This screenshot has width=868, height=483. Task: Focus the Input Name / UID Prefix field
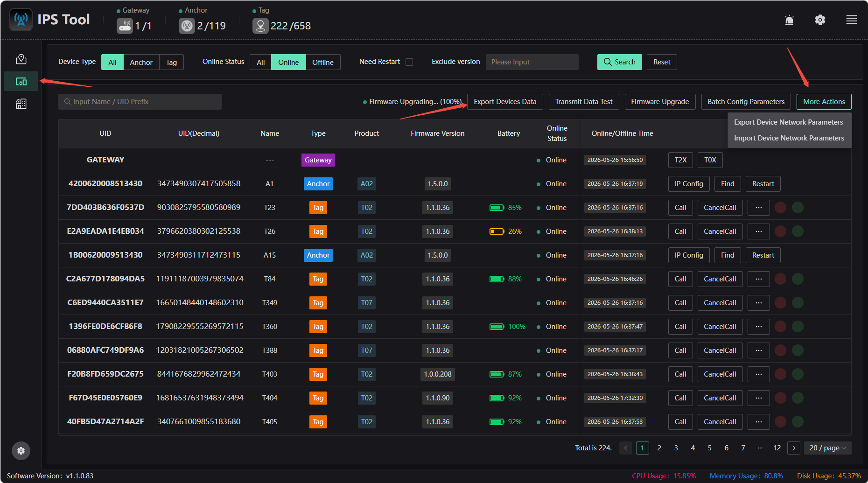click(x=140, y=102)
